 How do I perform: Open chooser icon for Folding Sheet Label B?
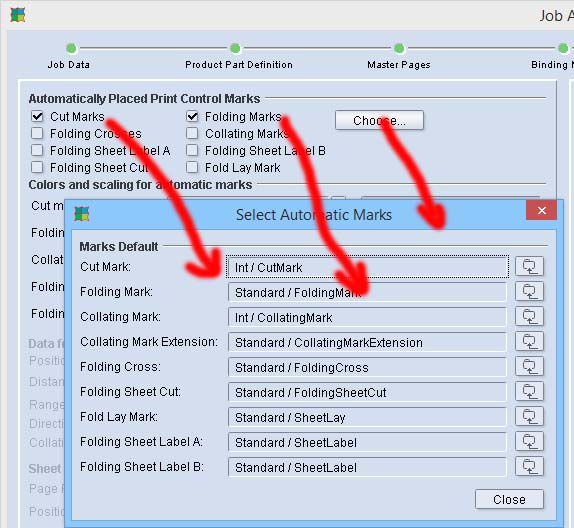tap(529, 466)
